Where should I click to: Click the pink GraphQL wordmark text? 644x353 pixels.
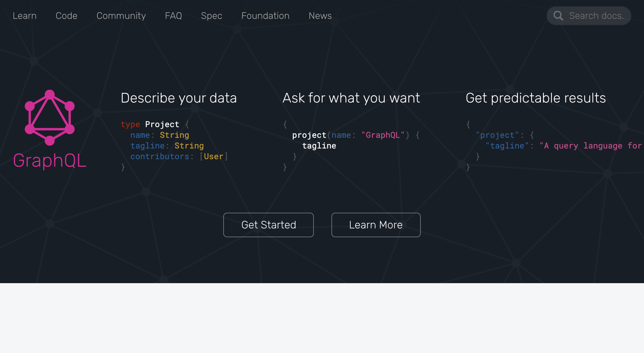pos(50,160)
